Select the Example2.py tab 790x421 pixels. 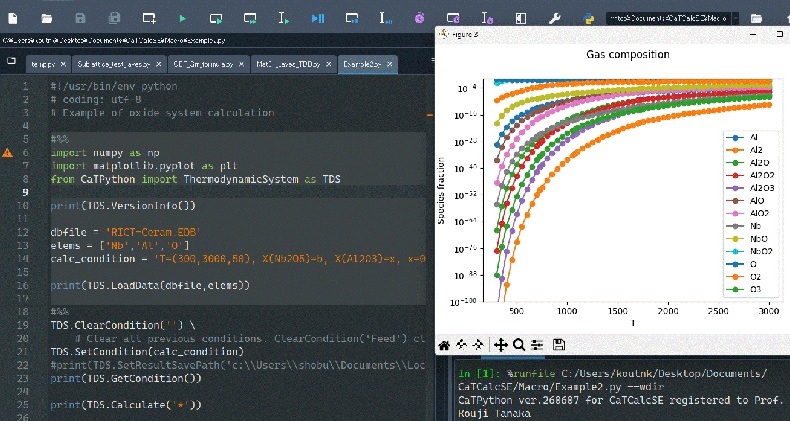click(x=362, y=64)
